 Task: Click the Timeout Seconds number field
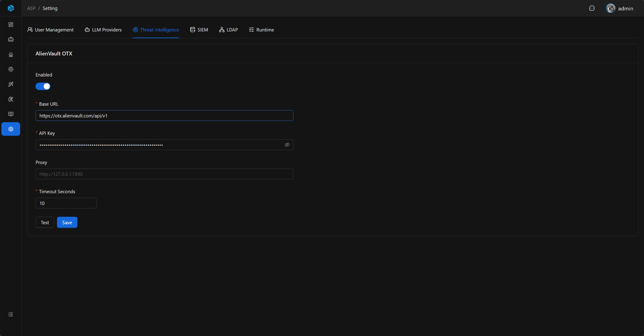pyautogui.click(x=66, y=203)
